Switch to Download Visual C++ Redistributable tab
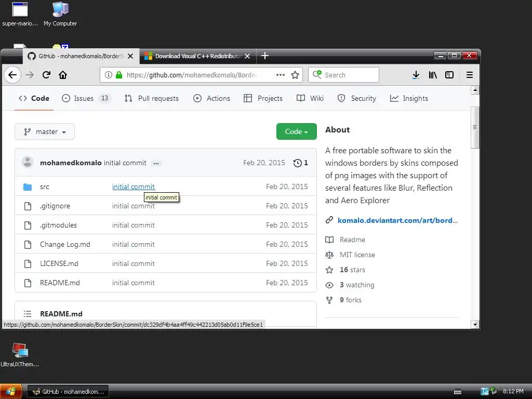This screenshot has width=532, height=399. (x=197, y=56)
